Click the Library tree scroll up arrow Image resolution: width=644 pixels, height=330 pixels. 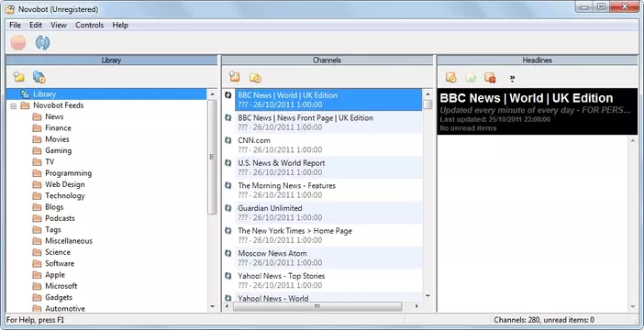(x=212, y=94)
